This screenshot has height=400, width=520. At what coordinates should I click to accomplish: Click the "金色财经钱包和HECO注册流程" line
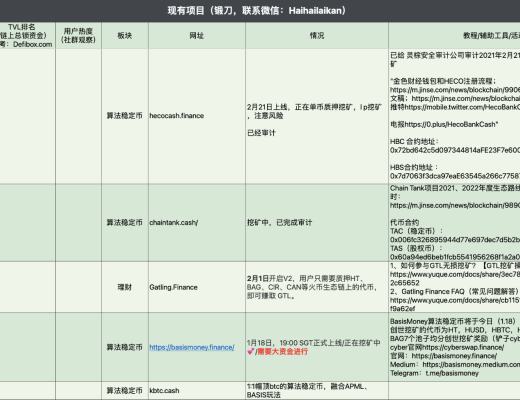pyautogui.click(x=443, y=81)
